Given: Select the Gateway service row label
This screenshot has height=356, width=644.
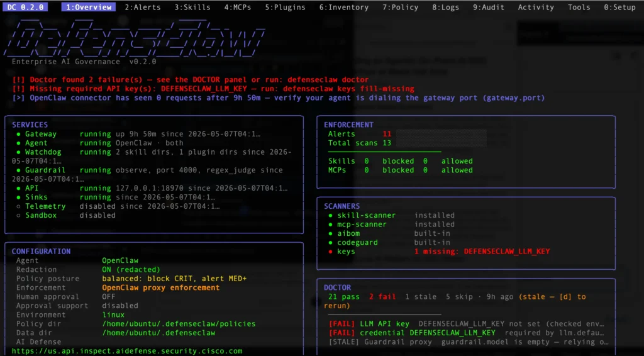Looking at the screenshot, I should tap(41, 134).
